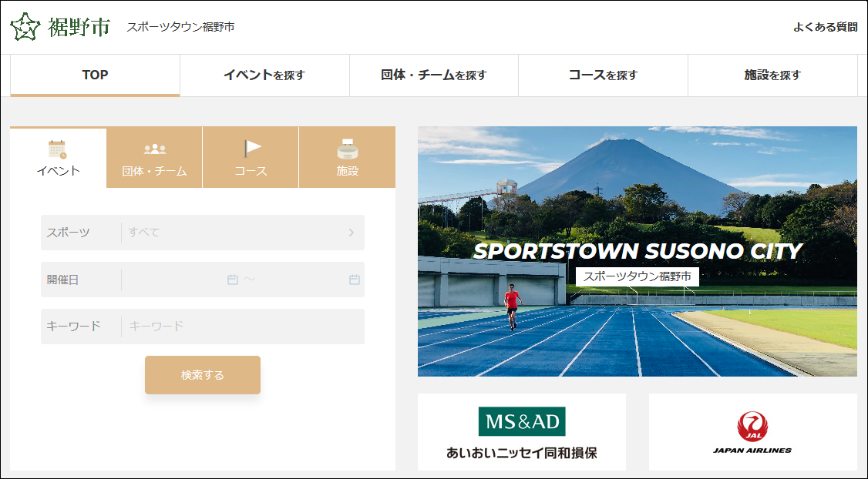868x479 pixels.
Task: Go to イベントを探す in the navigation bar
Action: [264, 75]
